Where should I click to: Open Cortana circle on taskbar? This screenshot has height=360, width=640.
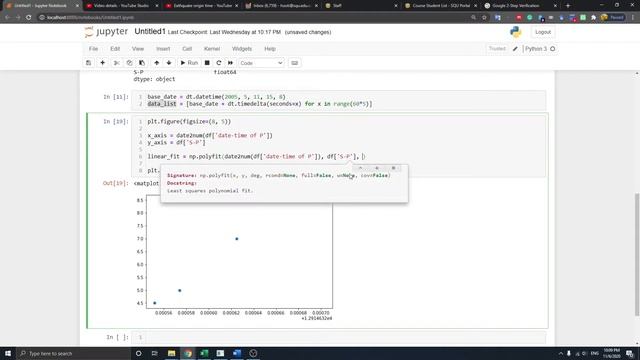point(138,353)
